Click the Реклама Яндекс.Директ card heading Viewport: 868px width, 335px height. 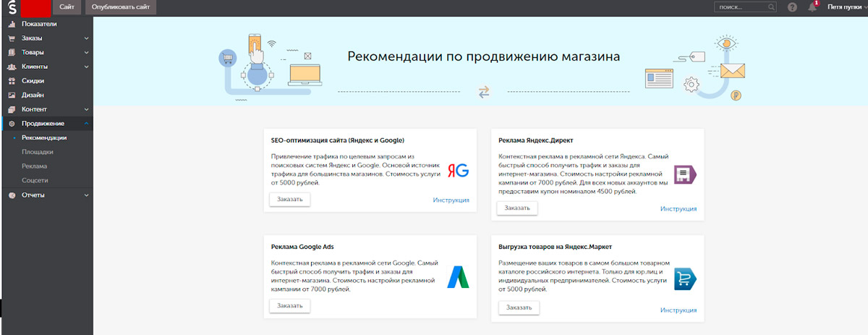coord(536,140)
